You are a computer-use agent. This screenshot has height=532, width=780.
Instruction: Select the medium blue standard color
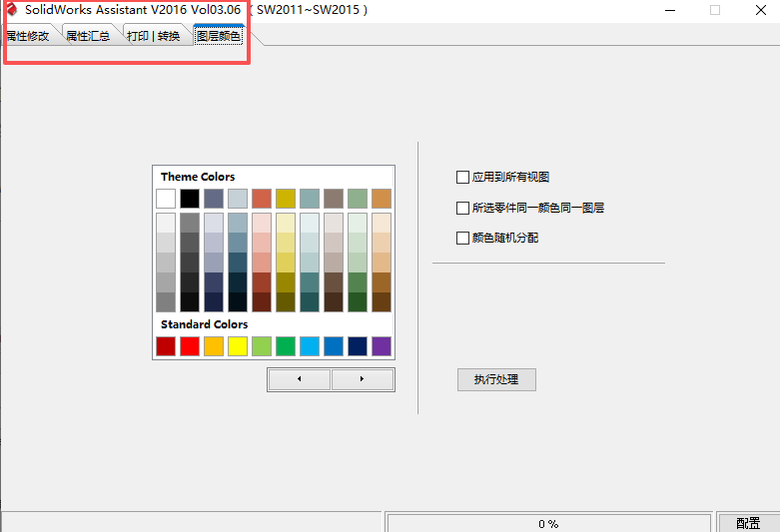click(334, 346)
